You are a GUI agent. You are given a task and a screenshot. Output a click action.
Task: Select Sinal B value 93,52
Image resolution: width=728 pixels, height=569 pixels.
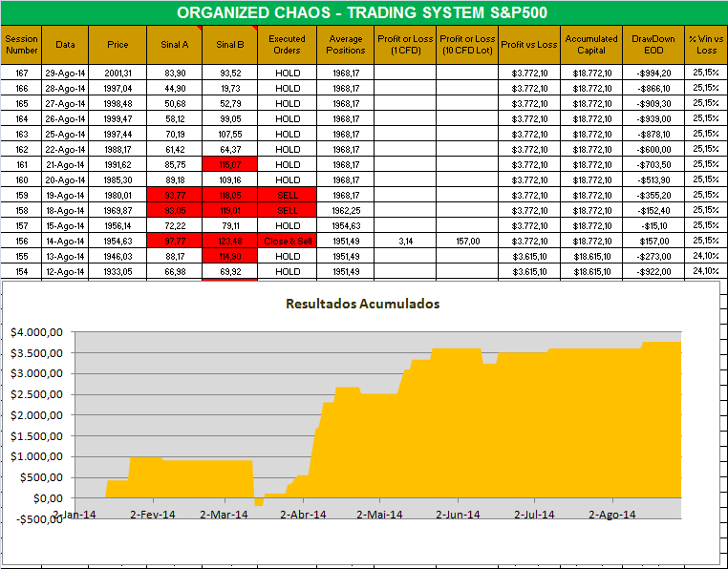230,73
